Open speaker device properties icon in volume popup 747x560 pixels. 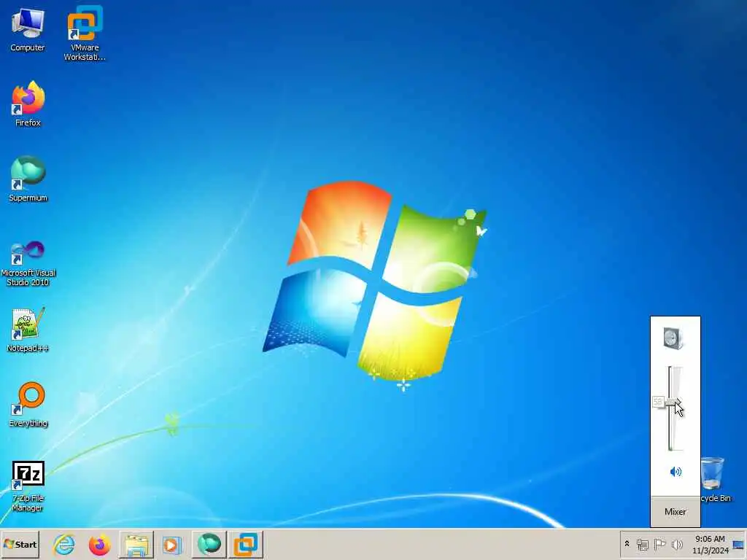(x=673, y=338)
